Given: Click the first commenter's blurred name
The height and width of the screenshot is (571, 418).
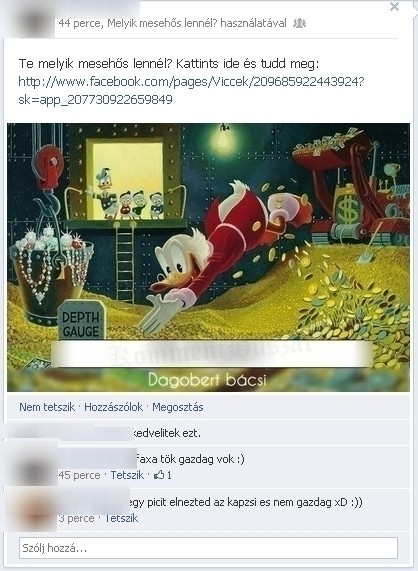Looking at the screenshot, I should (x=97, y=459).
